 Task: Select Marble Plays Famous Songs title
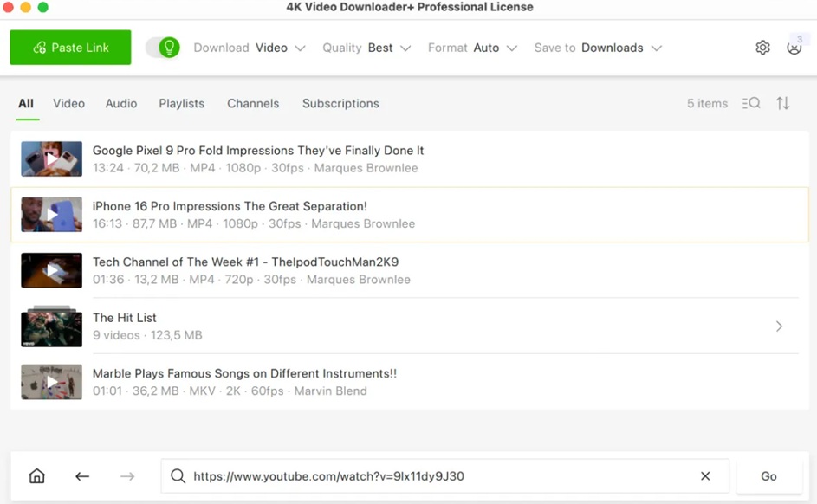click(x=244, y=373)
